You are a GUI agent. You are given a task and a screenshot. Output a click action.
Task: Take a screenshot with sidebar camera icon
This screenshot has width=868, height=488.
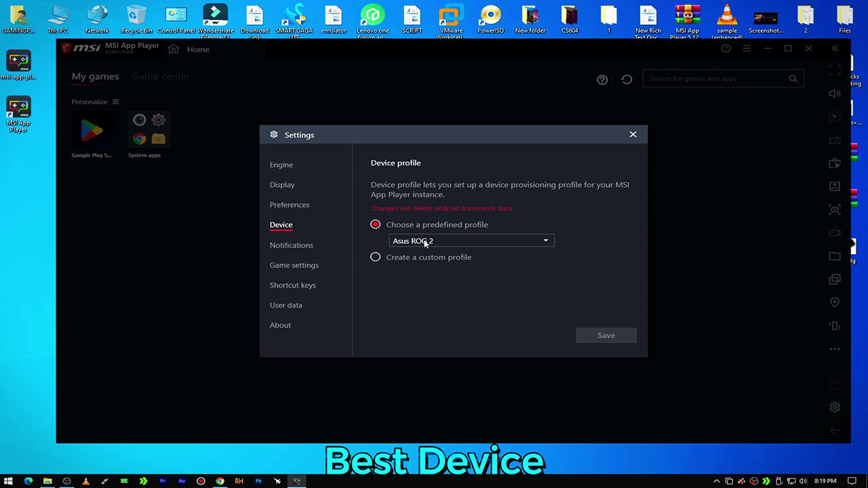(835, 209)
